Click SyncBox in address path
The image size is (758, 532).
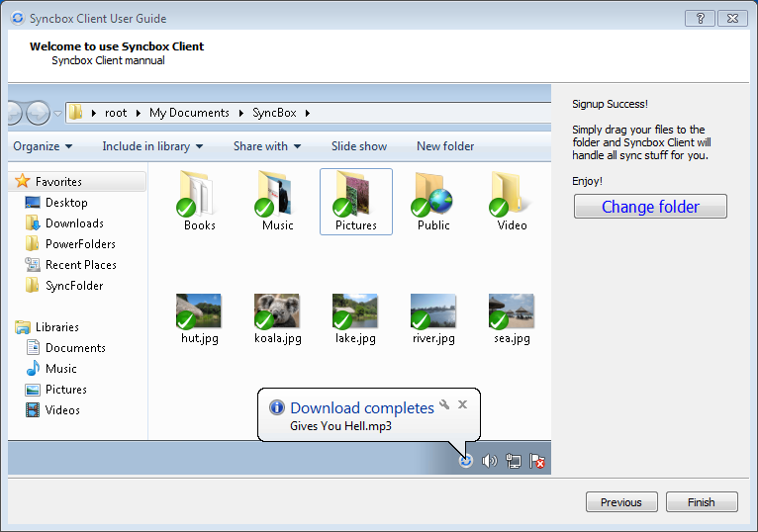[x=274, y=113]
